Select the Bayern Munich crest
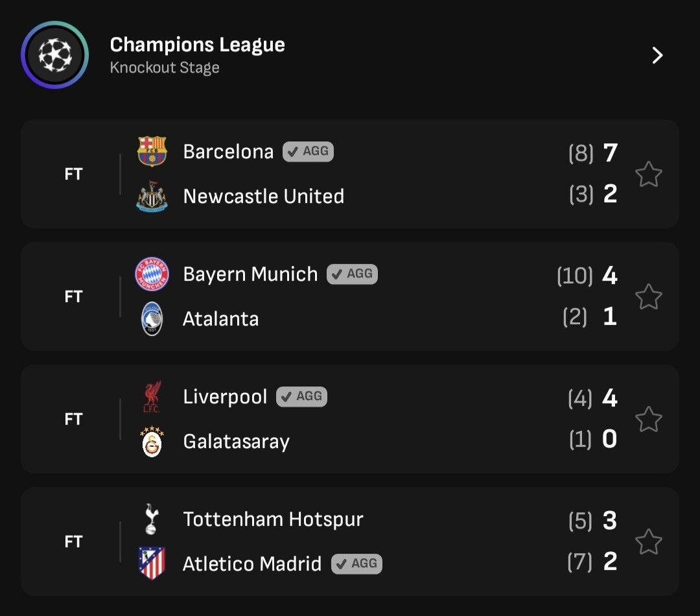Image resolution: width=700 pixels, height=616 pixels. (x=152, y=274)
